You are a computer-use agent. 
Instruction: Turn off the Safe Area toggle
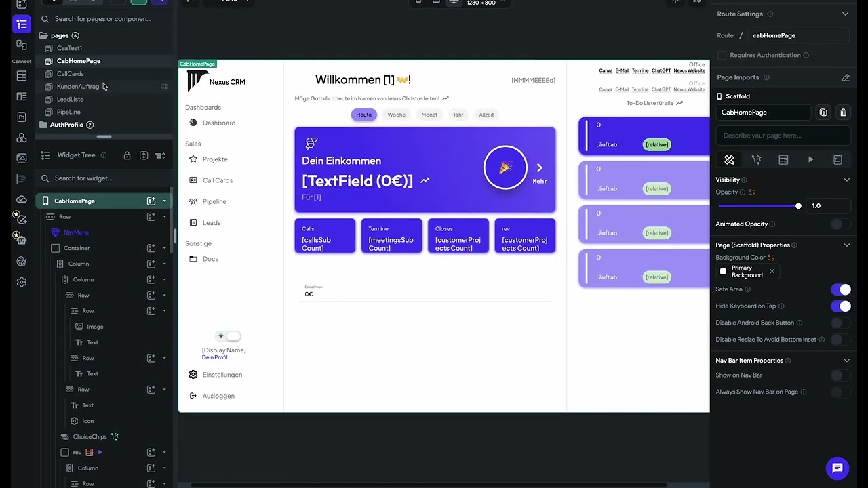tap(840, 289)
